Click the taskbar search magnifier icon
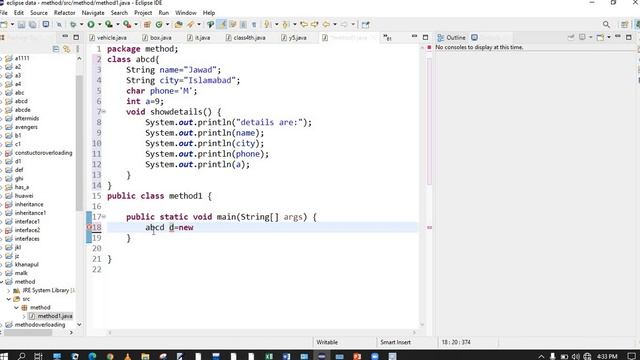This screenshot has height=360, width=640. (21, 356)
